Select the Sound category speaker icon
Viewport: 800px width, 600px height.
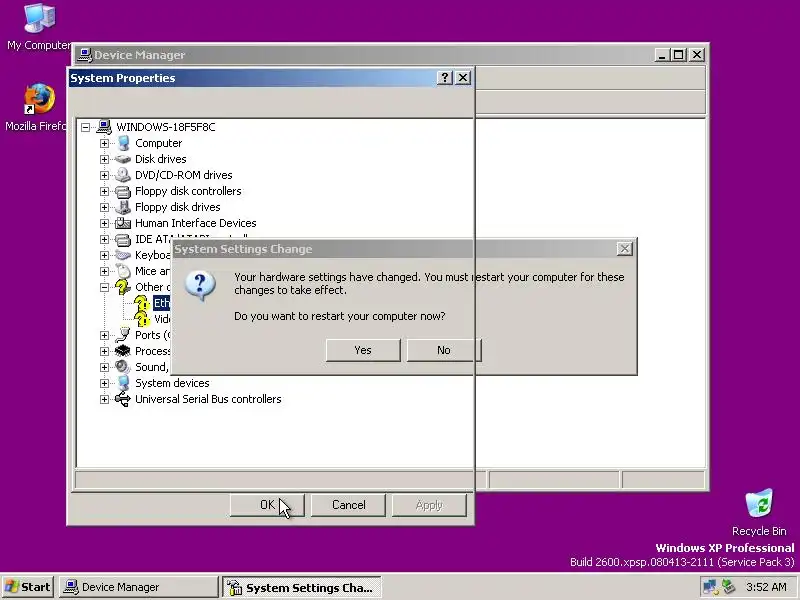(123, 367)
